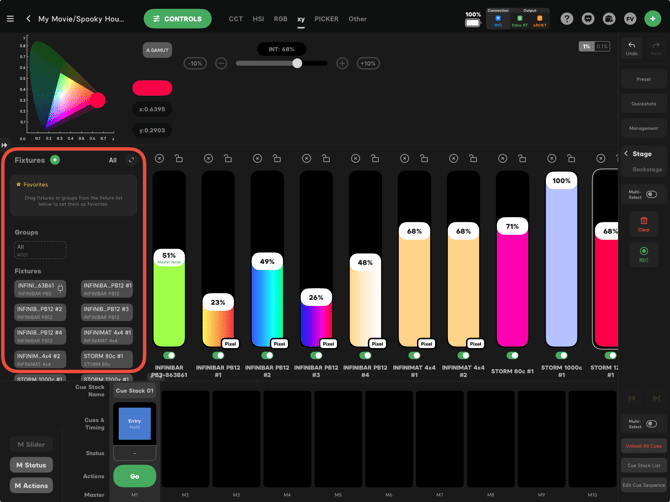Remove INFINIBAR PB12 #1 fader with X icon

tap(208, 159)
